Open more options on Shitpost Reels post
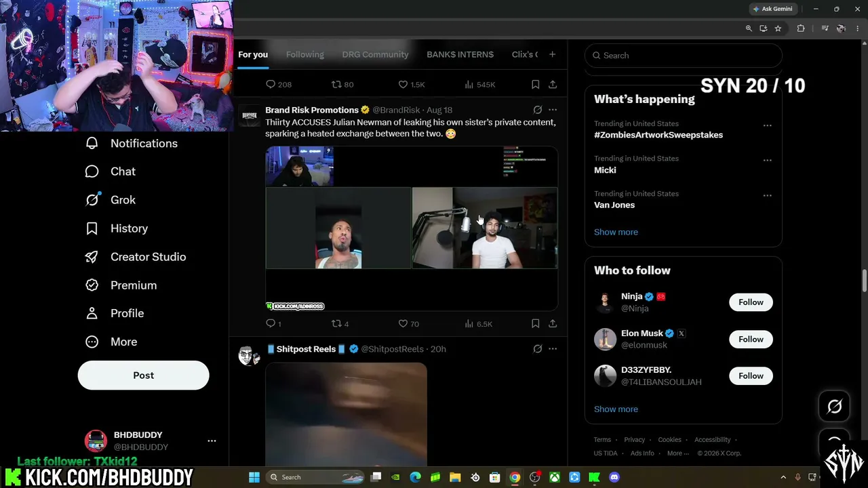This screenshot has height=488, width=868. coord(553,349)
